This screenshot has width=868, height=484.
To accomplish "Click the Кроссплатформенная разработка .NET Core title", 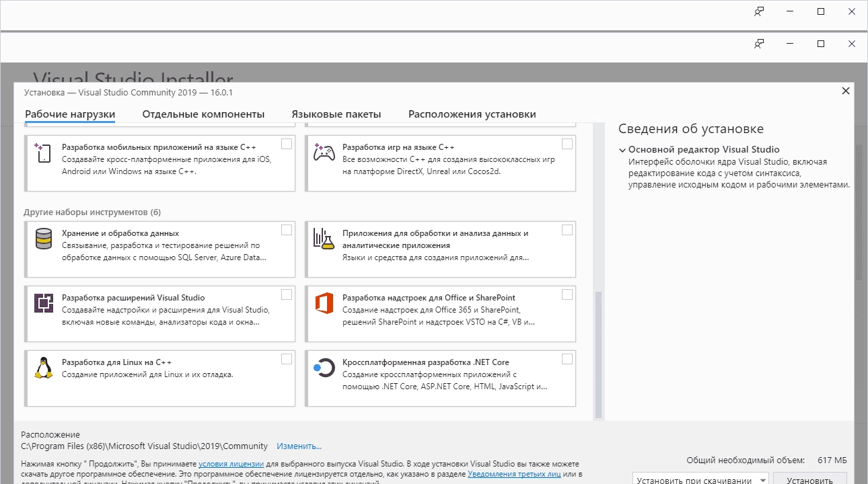I will click(x=426, y=362).
